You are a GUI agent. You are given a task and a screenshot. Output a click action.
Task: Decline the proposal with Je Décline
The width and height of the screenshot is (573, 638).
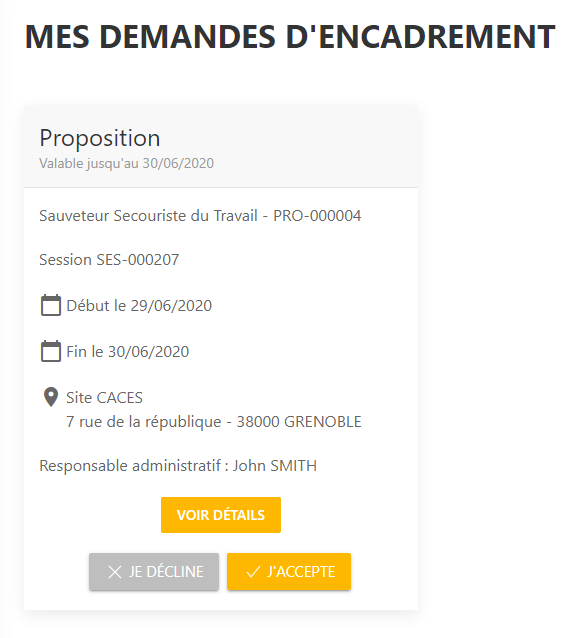154,571
